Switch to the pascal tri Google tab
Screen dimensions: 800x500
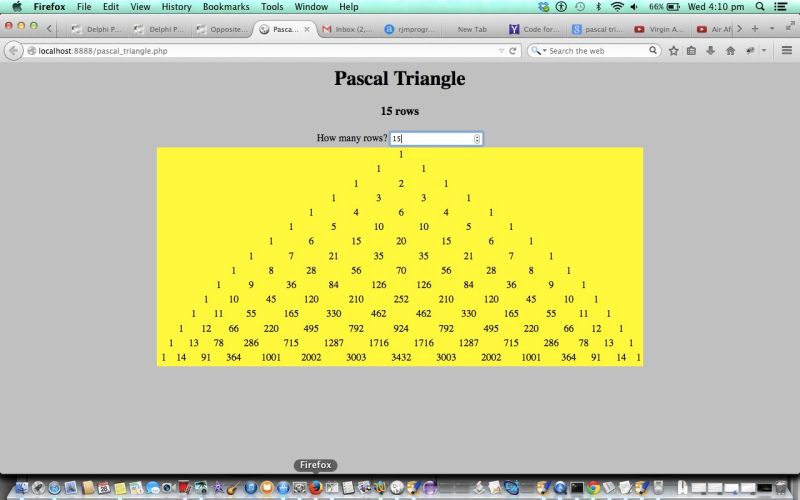point(597,30)
